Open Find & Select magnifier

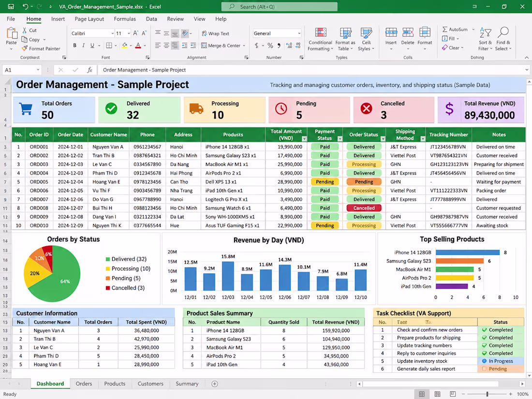[503, 39]
